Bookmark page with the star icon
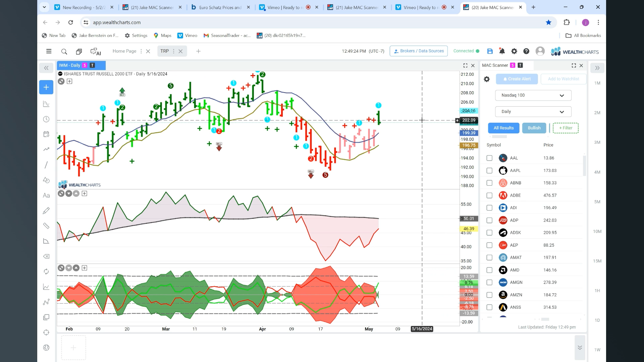Viewport: 644px width, 362px height. (548, 22)
